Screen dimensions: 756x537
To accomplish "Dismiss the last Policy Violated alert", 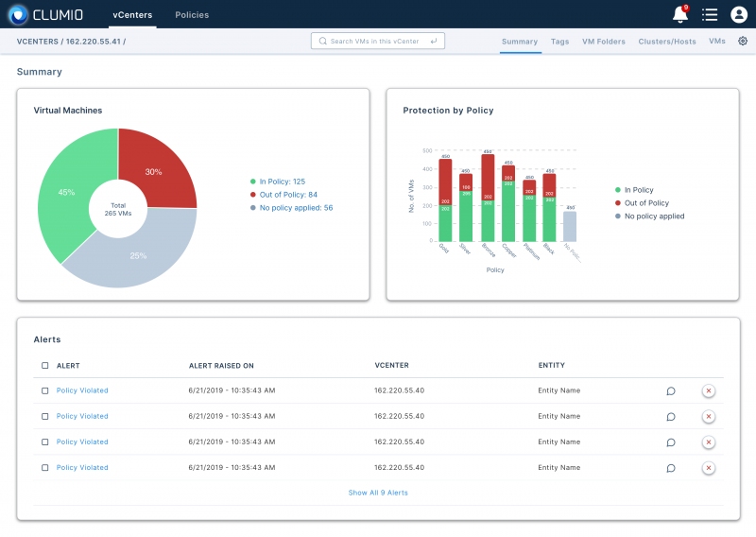I will tap(708, 468).
